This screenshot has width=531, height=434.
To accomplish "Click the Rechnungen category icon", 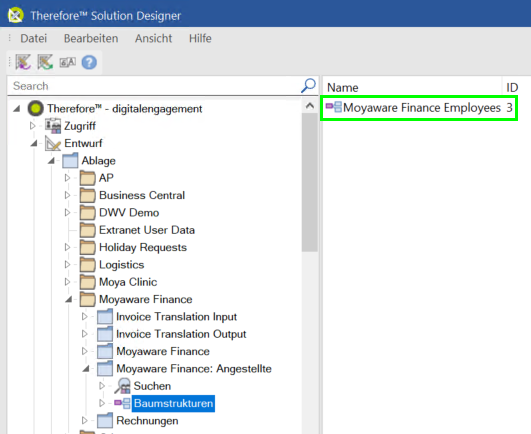I will point(105,420).
